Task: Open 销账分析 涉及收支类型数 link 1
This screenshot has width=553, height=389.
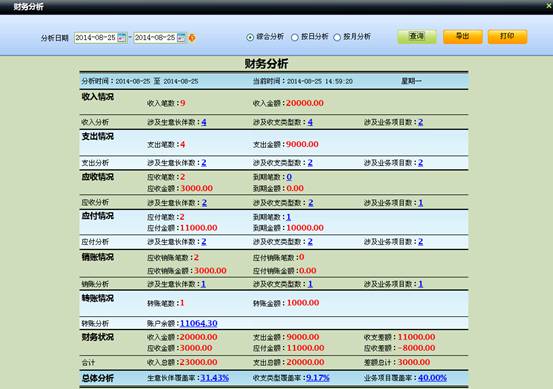Action: pyautogui.click(x=310, y=284)
